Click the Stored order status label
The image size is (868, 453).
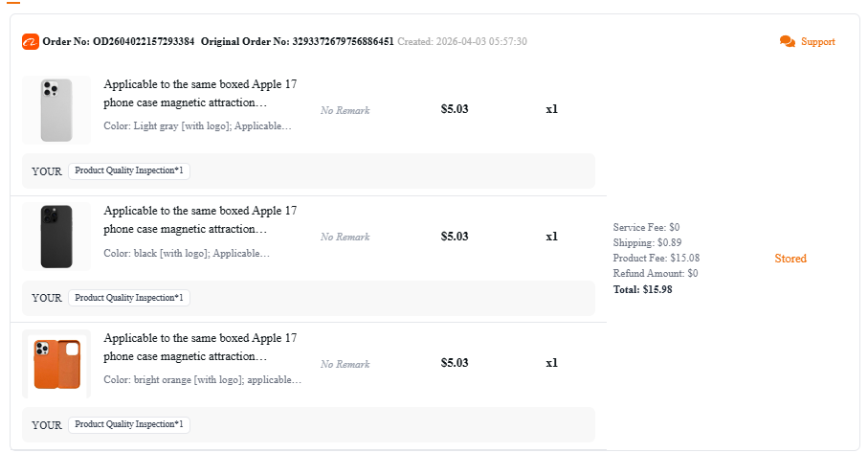[790, 258]
